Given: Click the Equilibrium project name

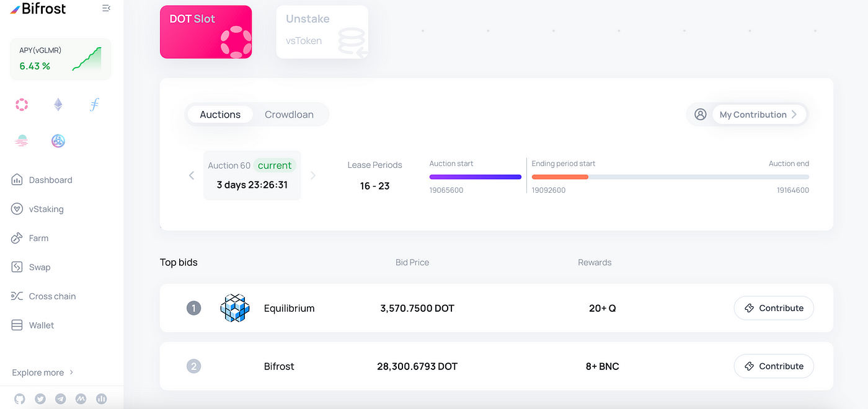Looking at the screenshot, I should click(290, 308).
